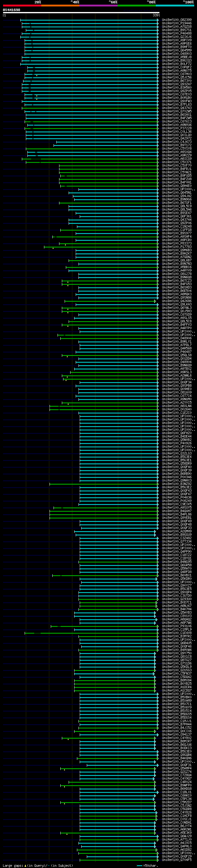Select the UniRef100_A9NVU6 label

coord(177,125)
